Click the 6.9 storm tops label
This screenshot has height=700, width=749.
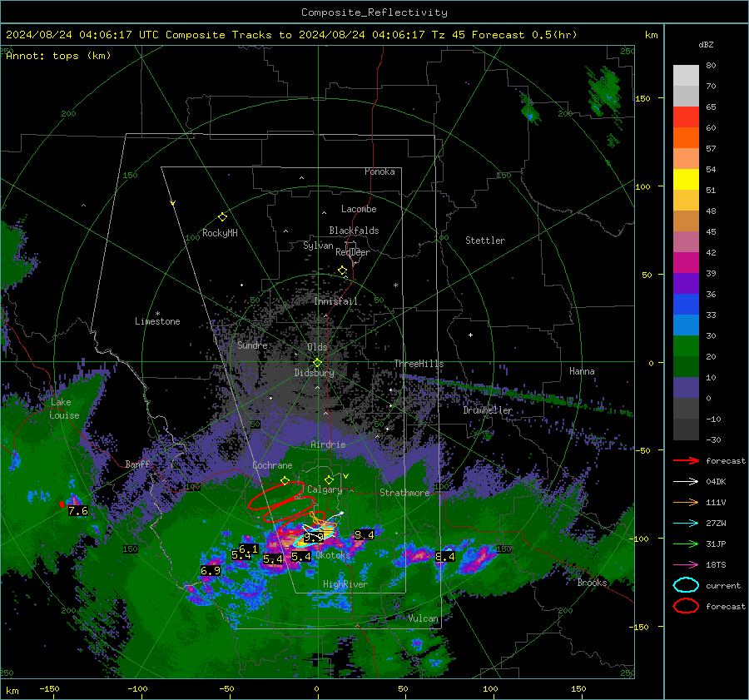pyautogui.click(x=211, y=570)
